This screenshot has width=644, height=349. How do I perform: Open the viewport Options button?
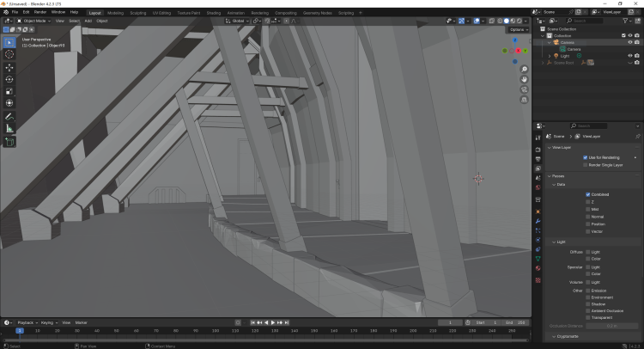tap(516, 29)
